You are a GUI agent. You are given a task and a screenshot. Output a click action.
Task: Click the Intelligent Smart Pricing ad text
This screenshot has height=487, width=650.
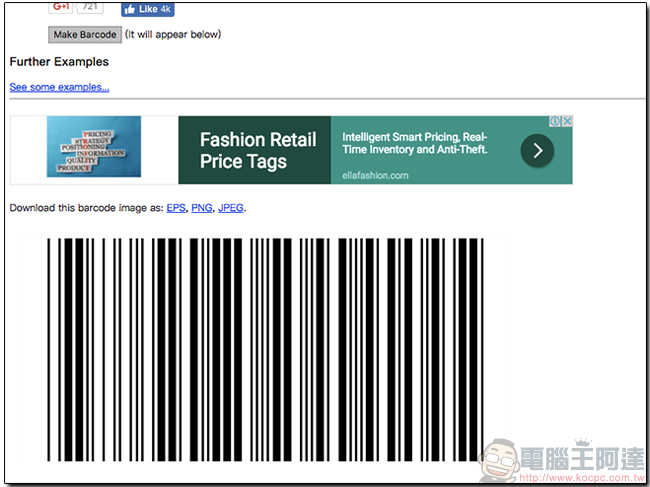pos(415,143)
